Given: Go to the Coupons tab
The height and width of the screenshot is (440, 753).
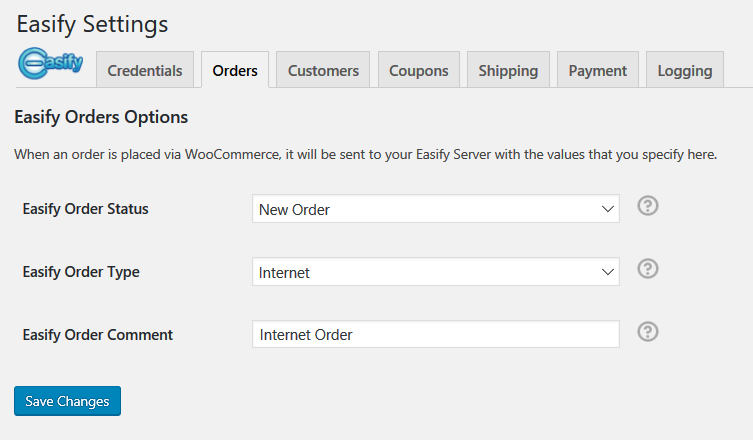Looking at the screenshot, I should point(419,70).
